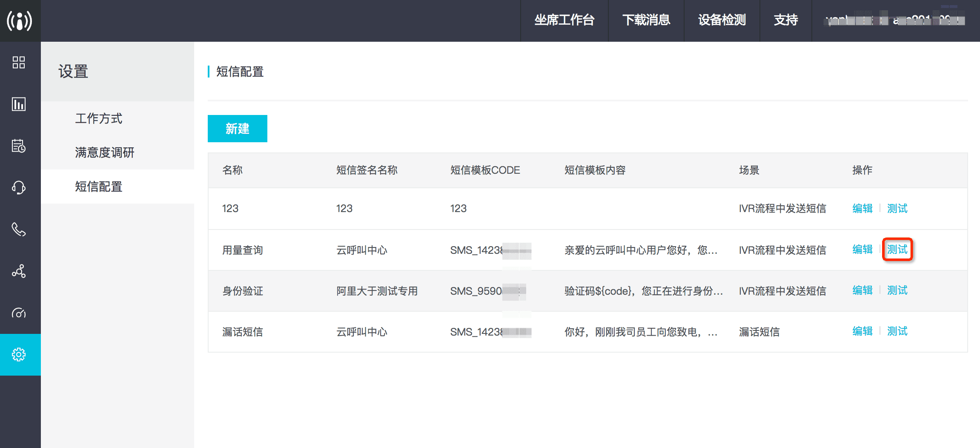Open 支持 in top navigation
The height and width of the screenshot is (448, 980).
786,20
